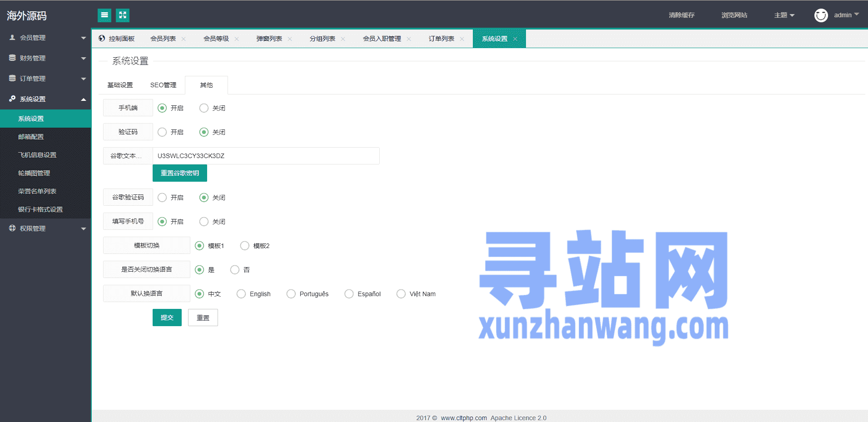Click the fullscreen toggle icon
Screen dimensions: 868x422
(x=123, y=15)
